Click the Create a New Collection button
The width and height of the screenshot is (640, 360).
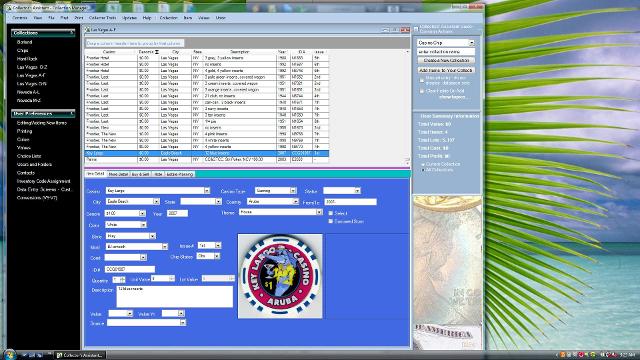point(446,60)
